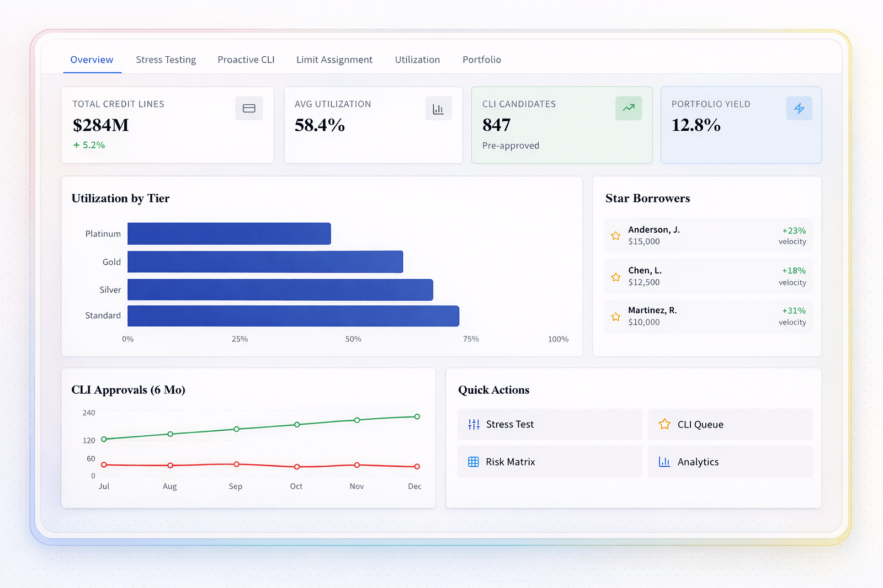Open the Proactive CLI tab
The image size is (883, 588).
(246, 60)
